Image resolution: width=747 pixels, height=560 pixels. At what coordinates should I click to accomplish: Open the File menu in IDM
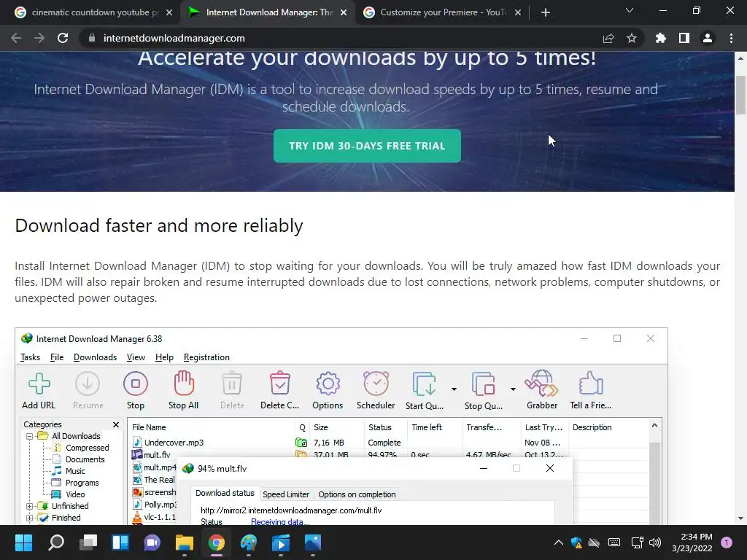coord(57,357)
